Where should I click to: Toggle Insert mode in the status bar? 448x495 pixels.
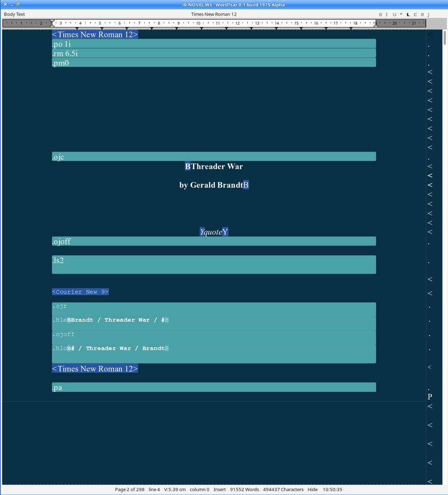(x=220, y=490)
